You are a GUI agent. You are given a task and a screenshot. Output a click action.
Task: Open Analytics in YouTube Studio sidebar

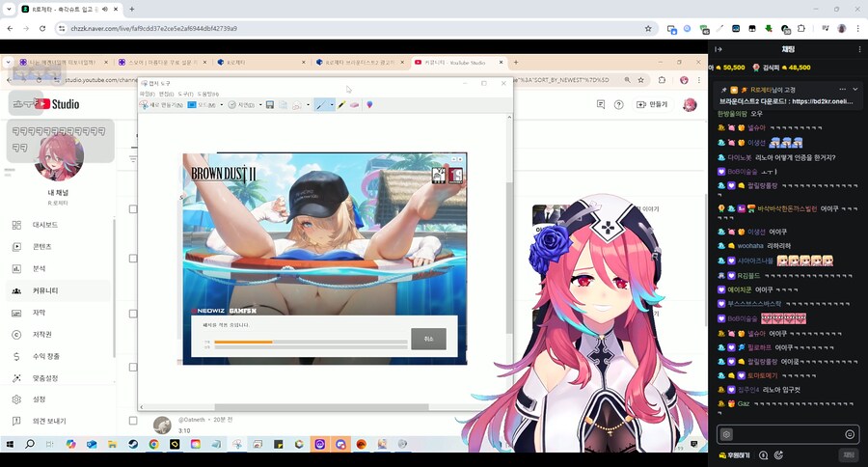pyautogui.click(x=58, y=268)
